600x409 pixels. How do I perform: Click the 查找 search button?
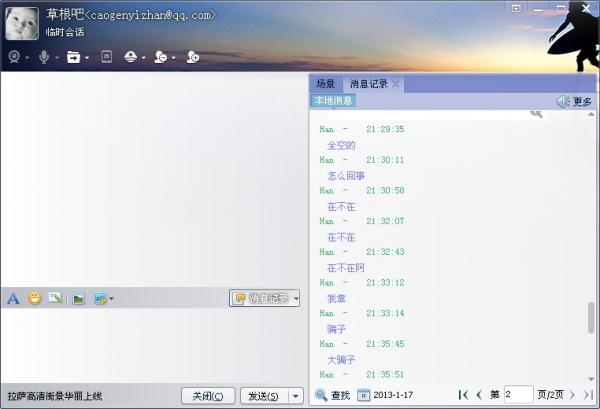coord(333,395)
